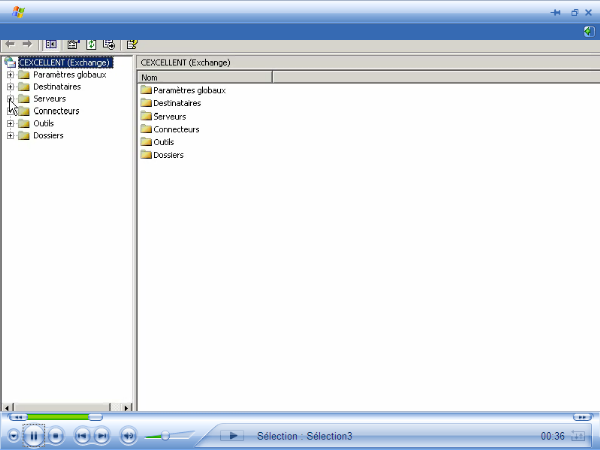Click the Forward arrow in the console toolbar
The image size is (600, 450).
[27, 45]
